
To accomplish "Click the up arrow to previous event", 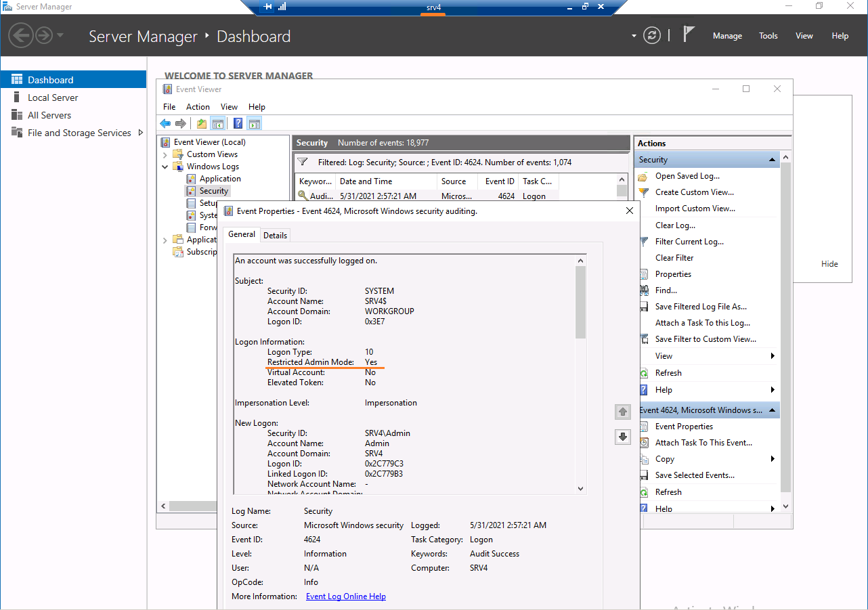I will tap(623, 411).
